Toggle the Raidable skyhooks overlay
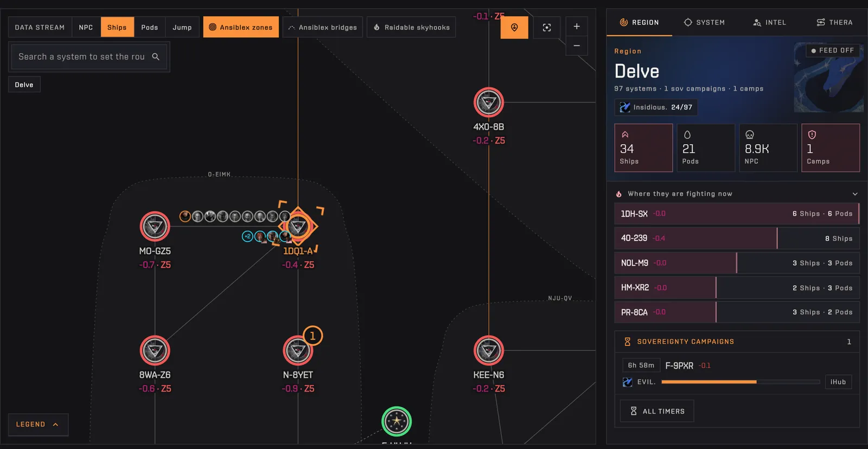 coord(411,27)
